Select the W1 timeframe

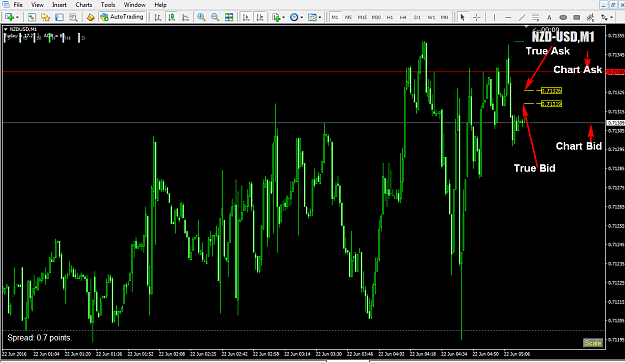(431, 17)
